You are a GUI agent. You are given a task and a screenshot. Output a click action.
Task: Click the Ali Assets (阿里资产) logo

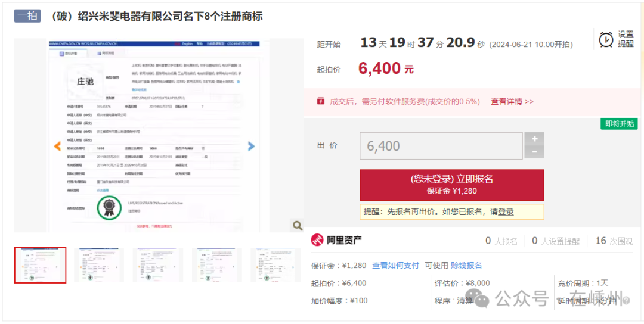pyautogui.click(x=336, y=241)
